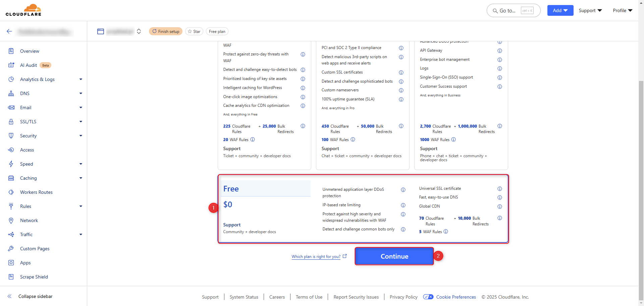Click the Cloudflare logo
The width and height of the screenshot is (644, 306).
[23, 10]
